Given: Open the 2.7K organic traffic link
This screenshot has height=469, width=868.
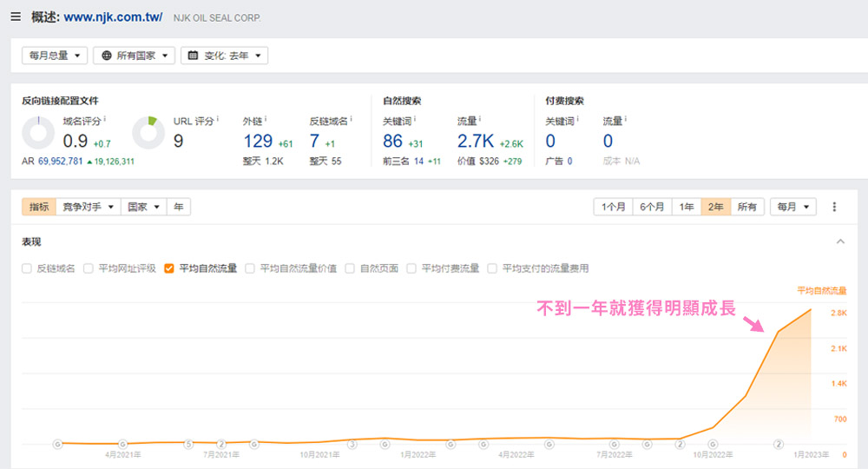Looking at the screenshot, I should click(x=476, y=142).
